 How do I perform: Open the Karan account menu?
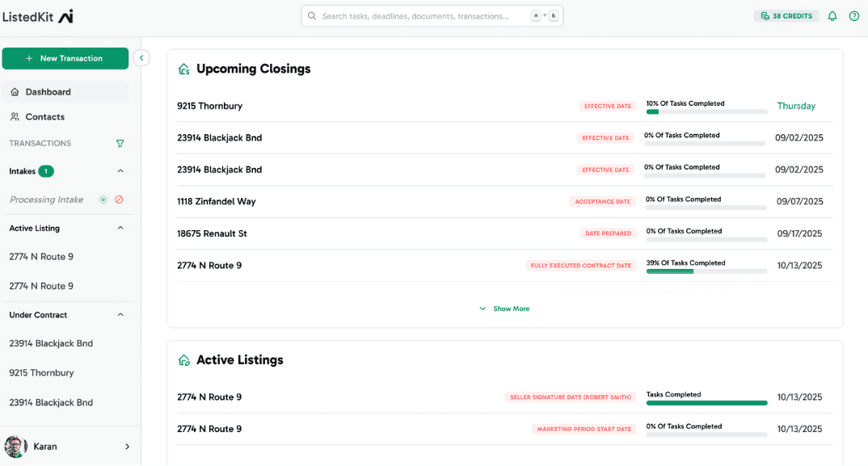(x=70, y=446)
